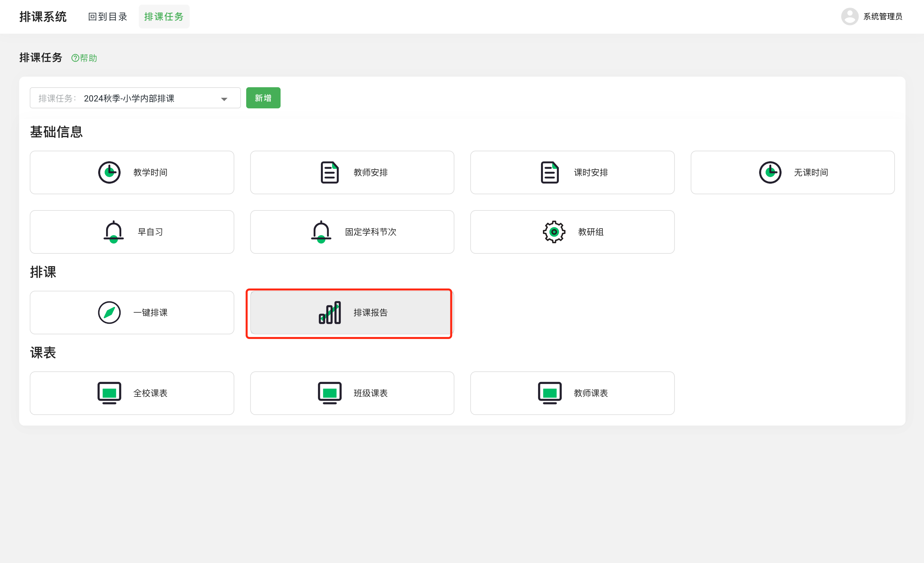The height and width of the screenshot is (563, 924).
Task: Select the 无课时间 clock icon
Action: (x=770, y=172)
